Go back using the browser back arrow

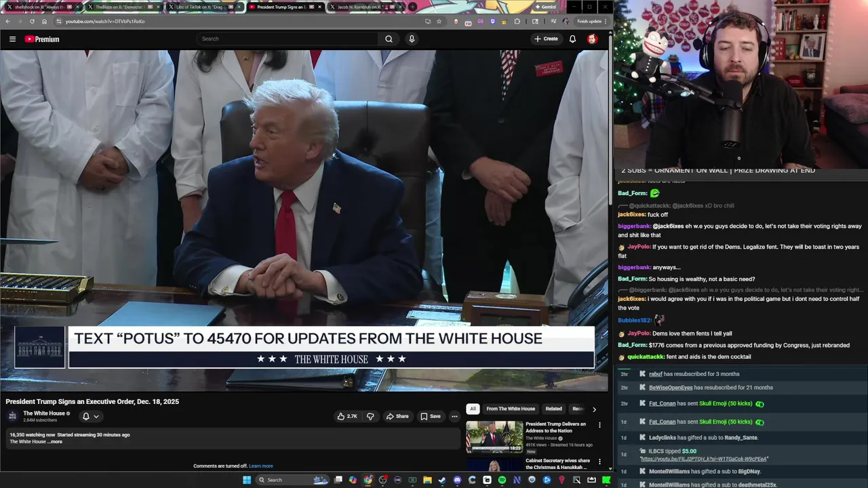[x=7, y=21]
